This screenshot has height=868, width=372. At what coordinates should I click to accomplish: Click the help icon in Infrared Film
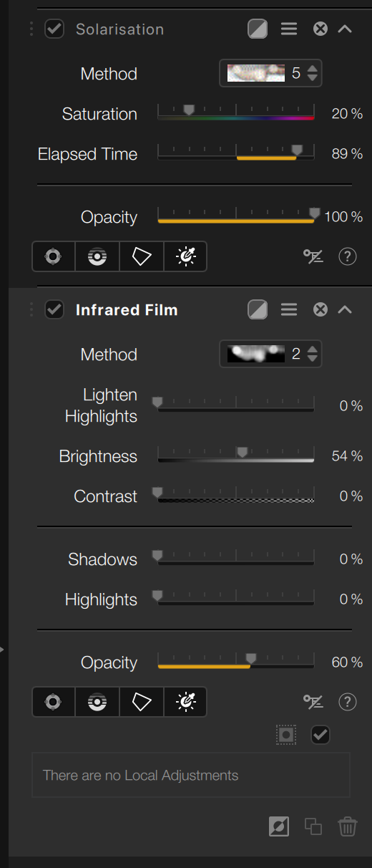tap(348, 702)
